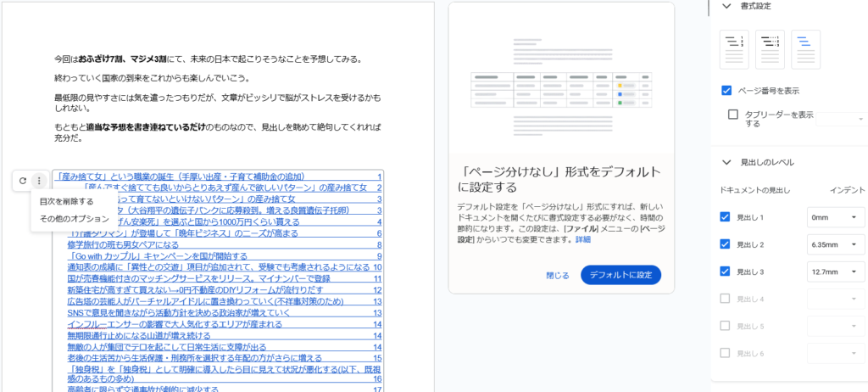868x392 pixels.
Task: Select the blue links table of contents format
Action: 805,49
